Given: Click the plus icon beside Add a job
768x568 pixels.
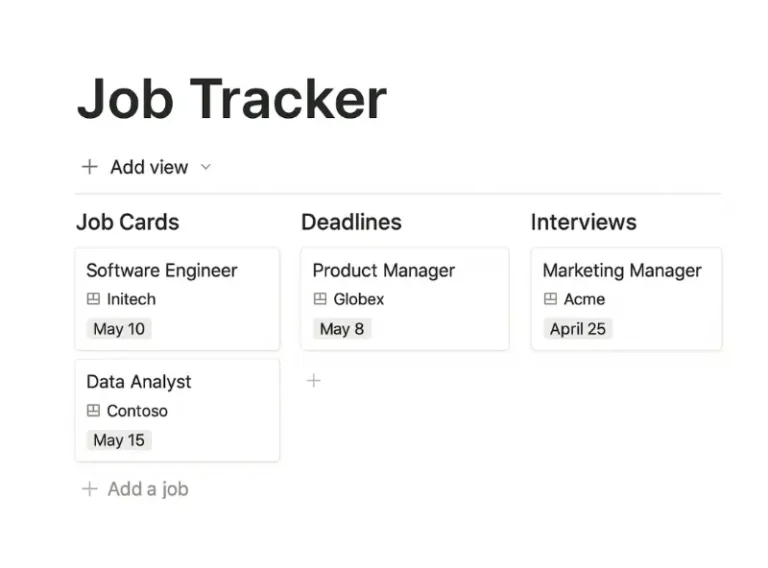Looking at the screenshot, I should (90, 489).
